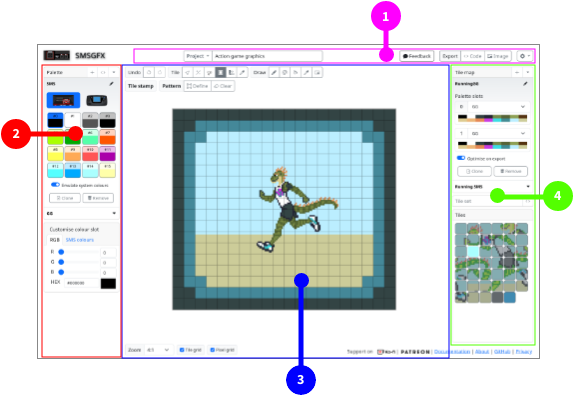Select the Tile row/column tool icon
This screenshot has height=401, width=575.
click(x=231, y=73)
